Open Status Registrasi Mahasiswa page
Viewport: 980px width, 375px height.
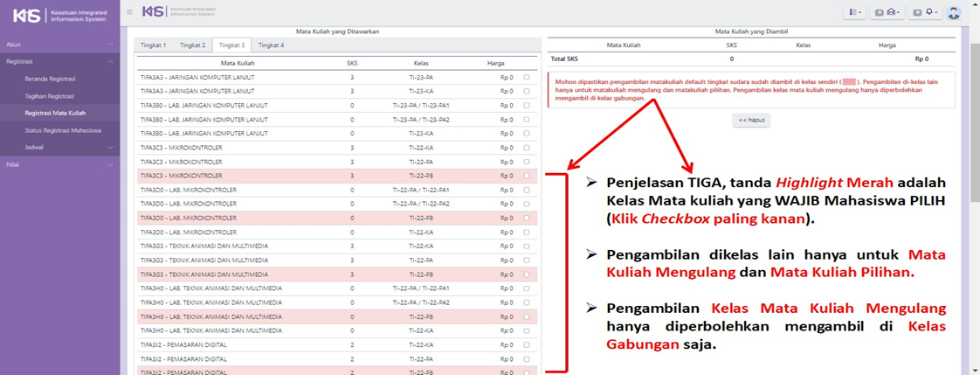pyautogui.click(x=63, y=130)
